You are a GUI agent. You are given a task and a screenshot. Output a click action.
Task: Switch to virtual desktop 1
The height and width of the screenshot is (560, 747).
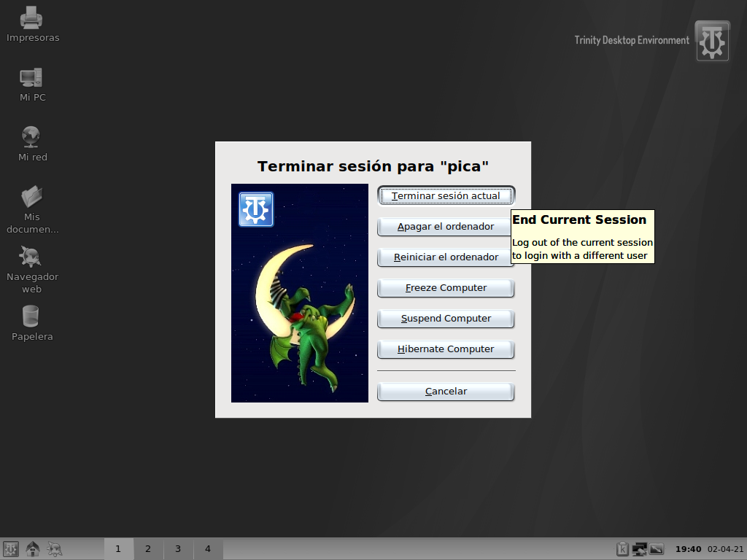(118, 549)
